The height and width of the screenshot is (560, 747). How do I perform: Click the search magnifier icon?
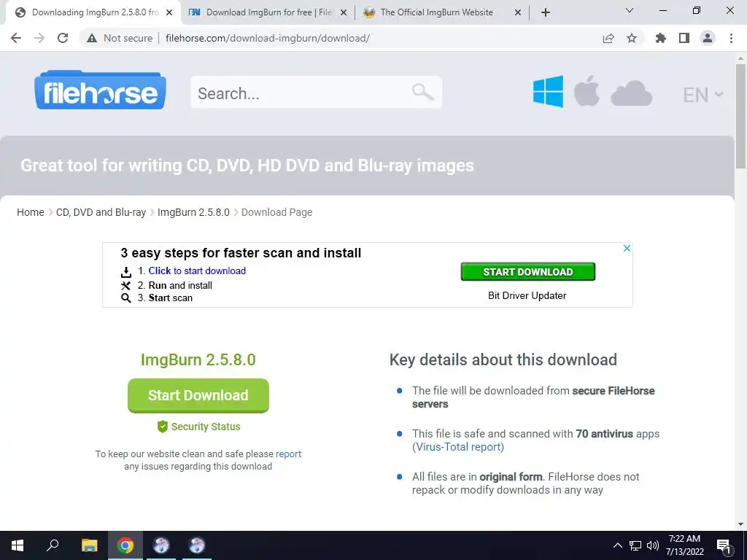point(422,92)
